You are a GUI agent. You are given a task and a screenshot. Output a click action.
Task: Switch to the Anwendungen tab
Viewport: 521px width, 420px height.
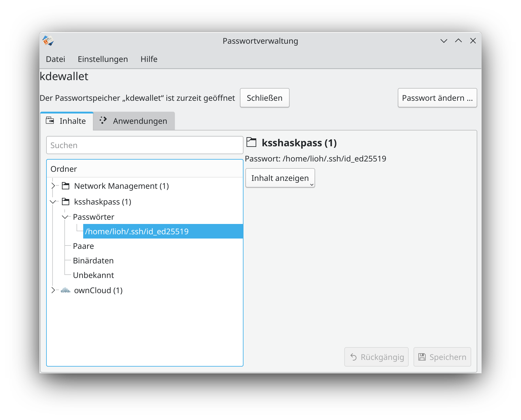pyautogui.click(x=134, y=121)
